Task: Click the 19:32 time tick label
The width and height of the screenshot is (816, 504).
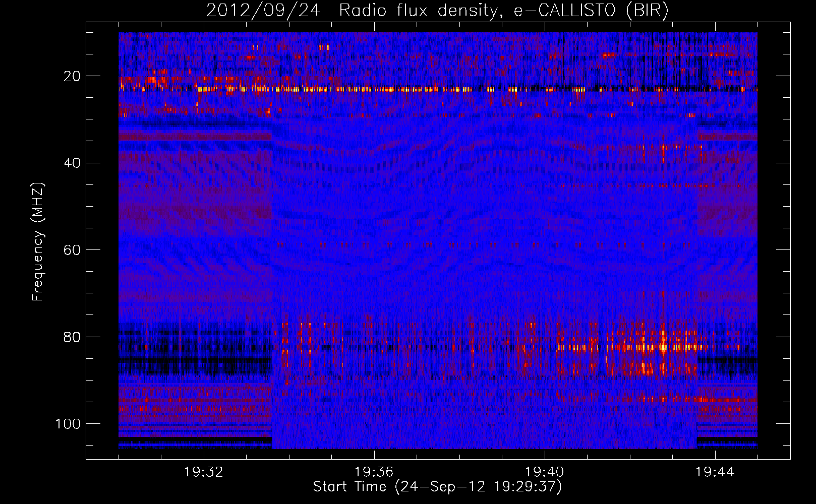Action: [204, 472]
